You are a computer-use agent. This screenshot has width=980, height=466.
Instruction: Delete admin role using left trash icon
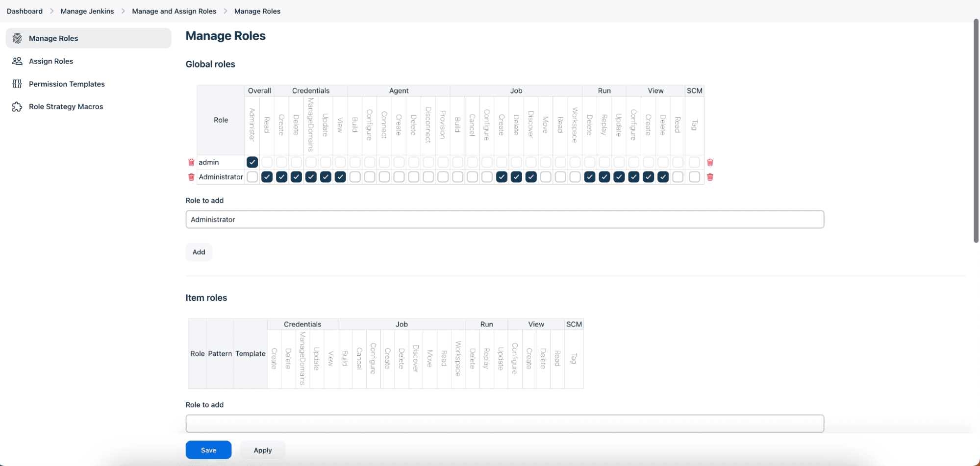[191, 162]
